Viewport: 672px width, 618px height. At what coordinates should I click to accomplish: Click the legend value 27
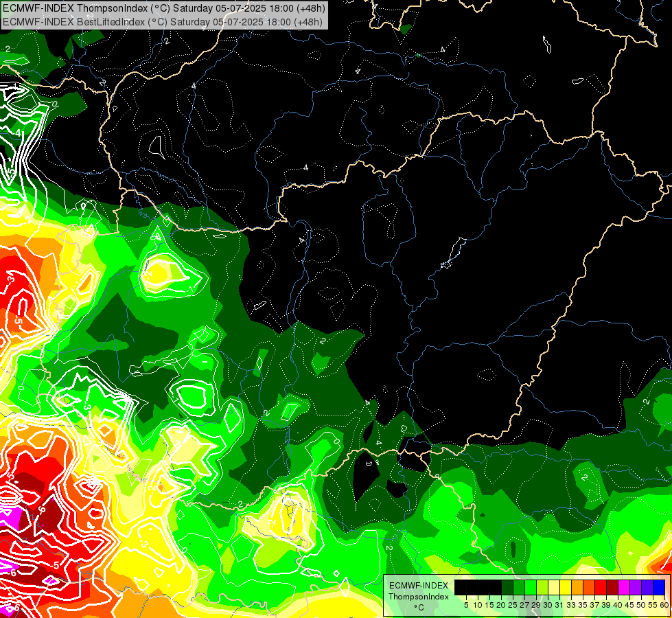[x=524, y=605]
